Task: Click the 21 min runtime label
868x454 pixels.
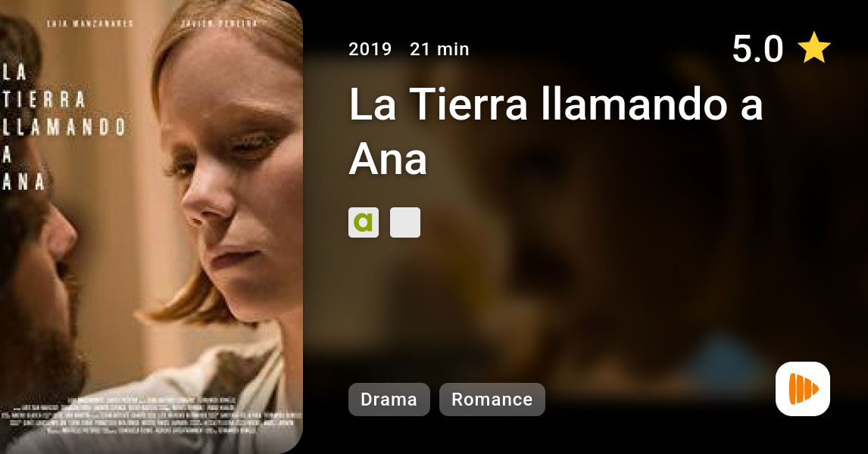Action: pyautogui.click(x=439, y=49)
